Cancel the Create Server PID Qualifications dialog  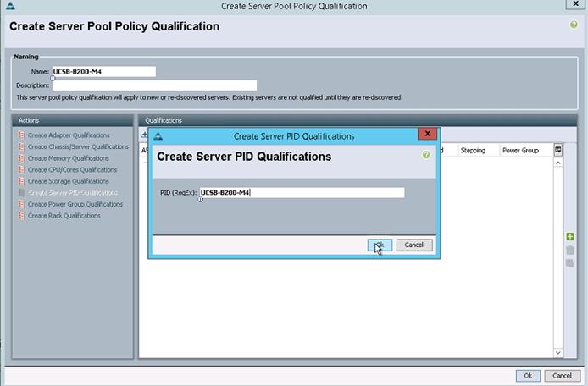click(x=414, y=245)
